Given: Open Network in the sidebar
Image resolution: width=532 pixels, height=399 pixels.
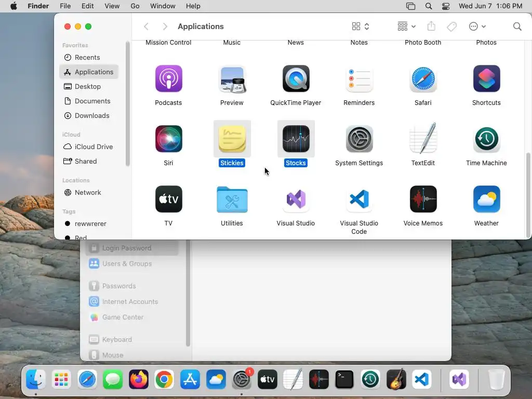Looking at the screenshot, I should click(x=88, y=192).
